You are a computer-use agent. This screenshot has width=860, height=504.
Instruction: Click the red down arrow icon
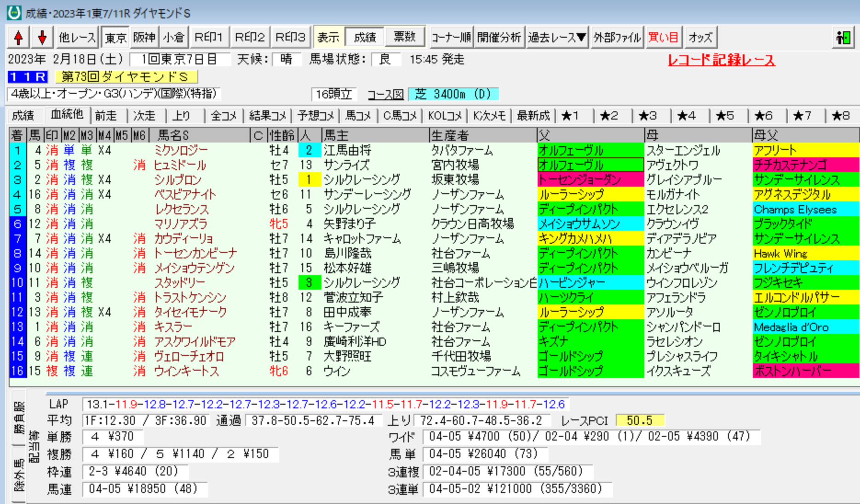42,37
